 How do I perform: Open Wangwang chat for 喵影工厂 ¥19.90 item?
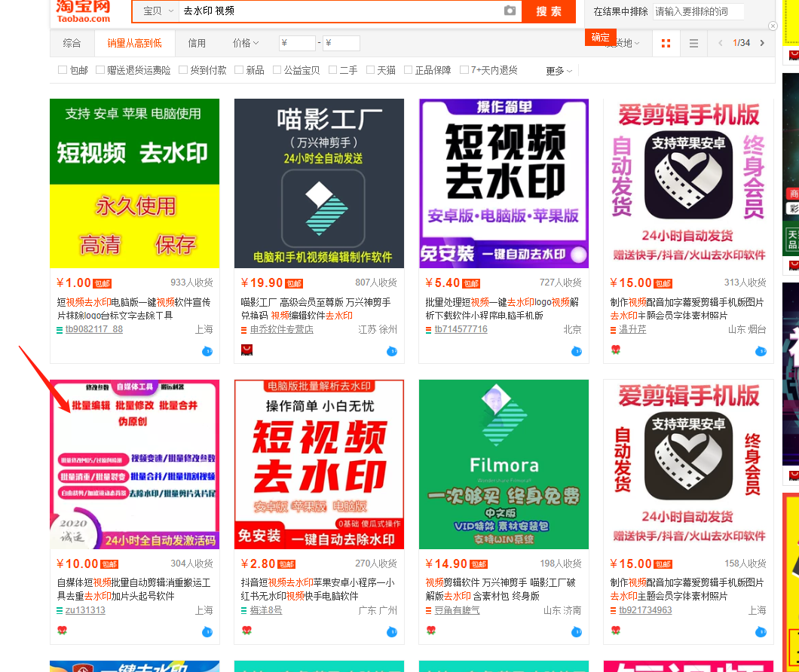pyautogui.click(x=392, y=351)
